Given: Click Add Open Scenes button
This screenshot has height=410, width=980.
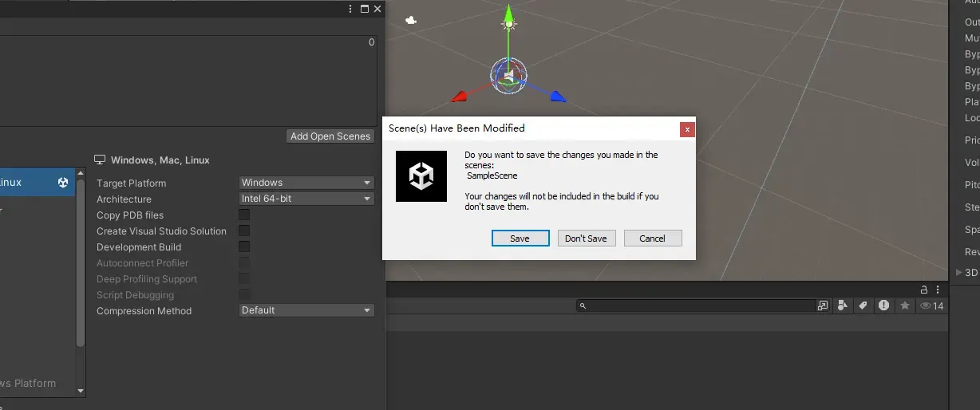Looking at the screenshot, I should point(330,136).
